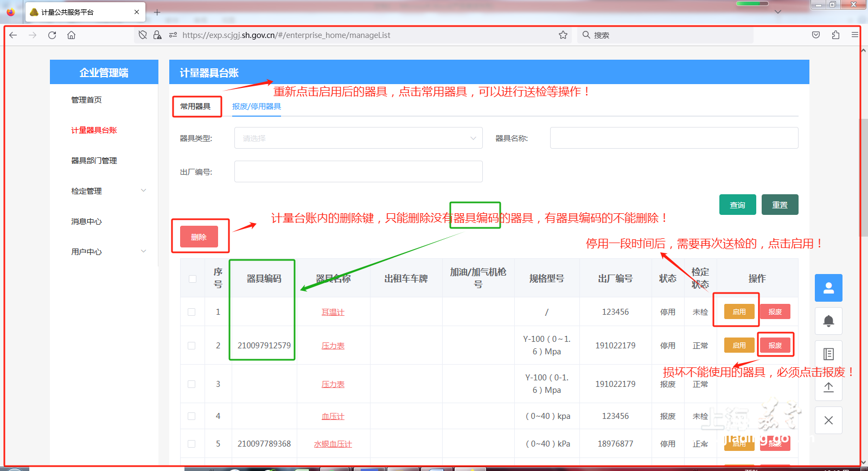The height and width of the screenshot is (471, 868).
Task: Open 计量器具台账 in sidebar
Action: coord(94,130)
